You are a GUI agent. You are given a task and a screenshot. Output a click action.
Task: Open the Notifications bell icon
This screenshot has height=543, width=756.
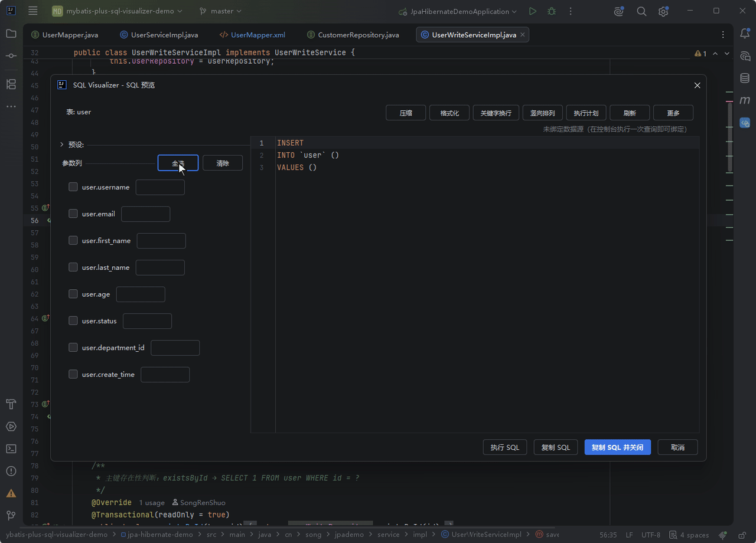745,34
